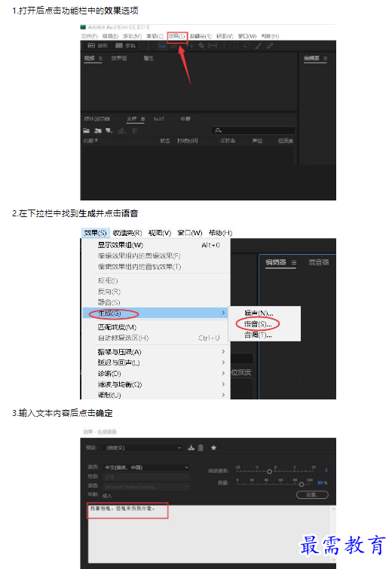The width and height of the screenshot is (392, 569).
Task: Click Open File folder icon in 文件 panel
Action: (x=87, y=130)
